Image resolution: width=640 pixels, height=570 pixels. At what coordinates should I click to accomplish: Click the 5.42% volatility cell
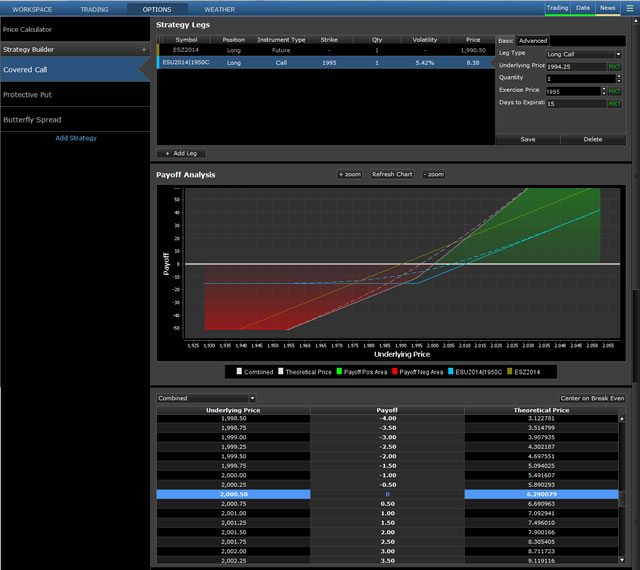point(424,63)
